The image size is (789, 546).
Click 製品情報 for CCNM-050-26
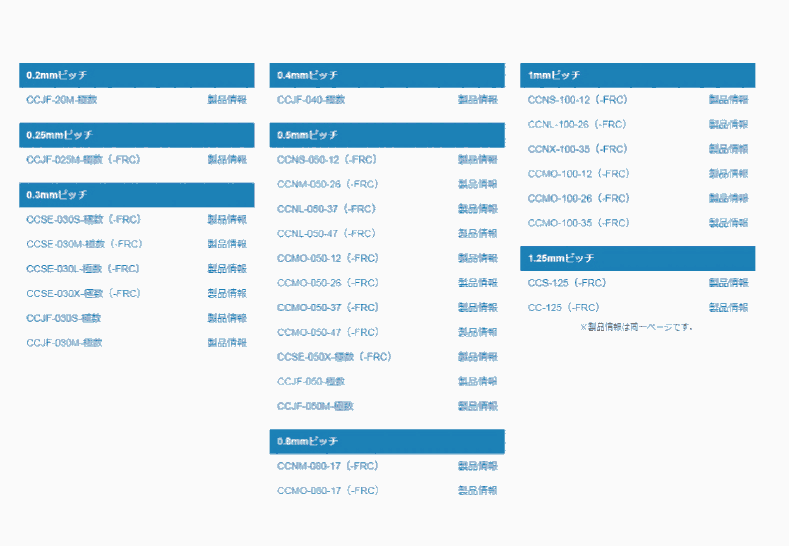[x=478, y=185]
